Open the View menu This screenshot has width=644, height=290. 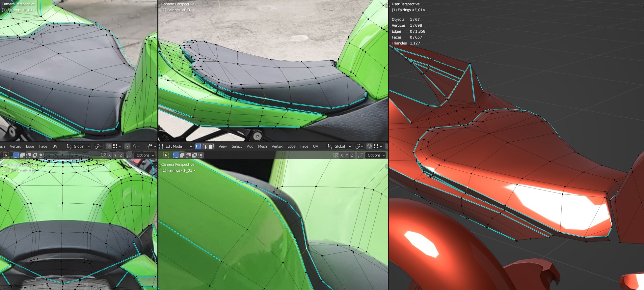point(223,146)
